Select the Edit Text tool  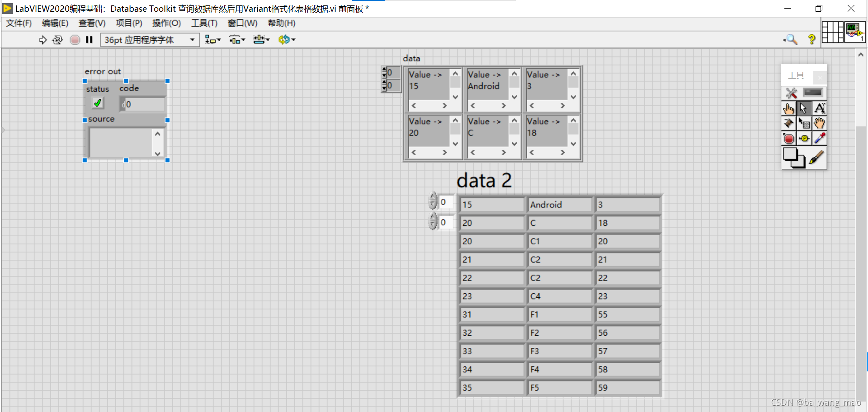(820, 108)
